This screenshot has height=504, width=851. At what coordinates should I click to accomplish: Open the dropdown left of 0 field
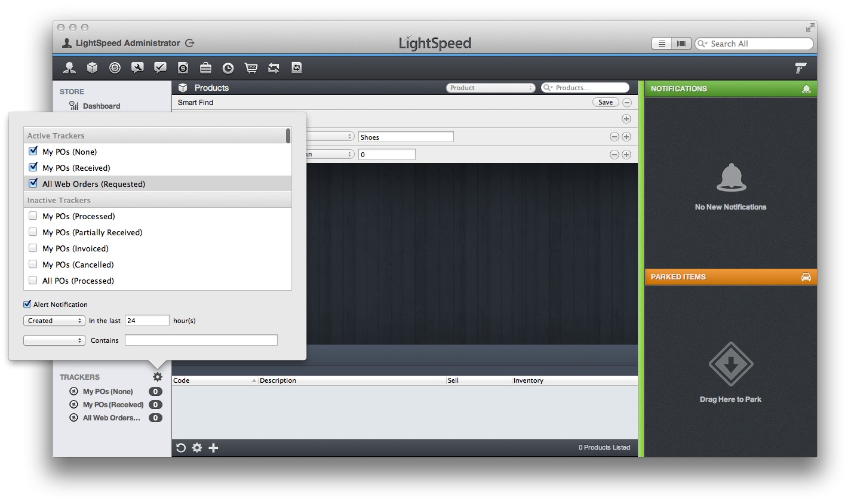330,155
